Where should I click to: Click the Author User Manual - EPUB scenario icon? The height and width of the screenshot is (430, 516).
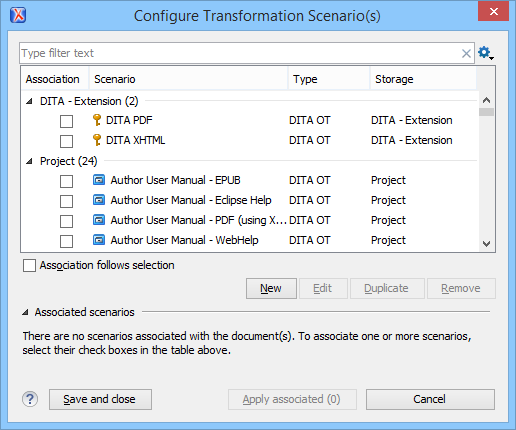click(x=99, y=180)
